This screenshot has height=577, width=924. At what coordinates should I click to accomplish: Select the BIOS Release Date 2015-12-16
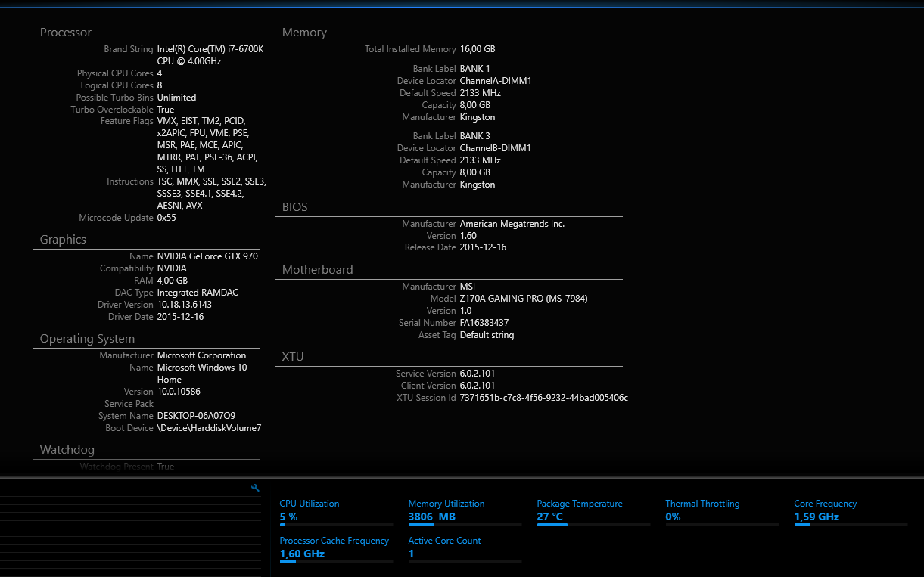tap(483, 247)
